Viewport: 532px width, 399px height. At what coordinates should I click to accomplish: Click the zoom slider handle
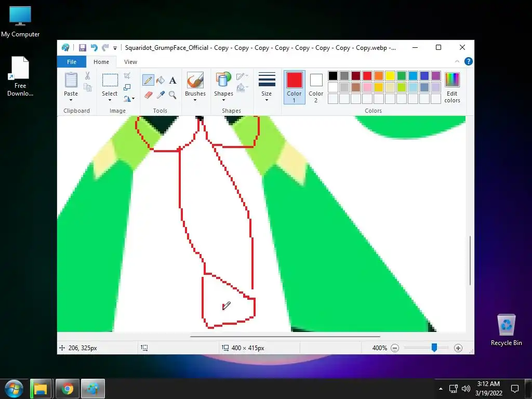point(434,348)
